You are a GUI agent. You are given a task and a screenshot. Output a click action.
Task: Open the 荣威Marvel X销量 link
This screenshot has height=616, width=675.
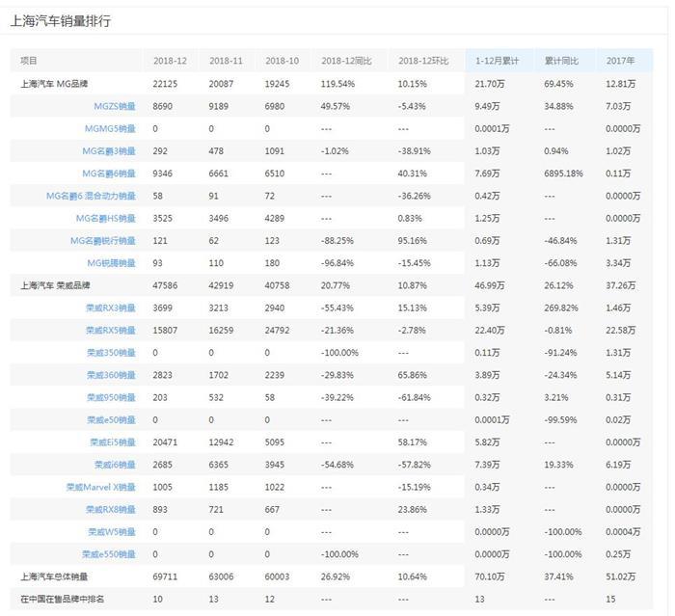tap(100, 487)
